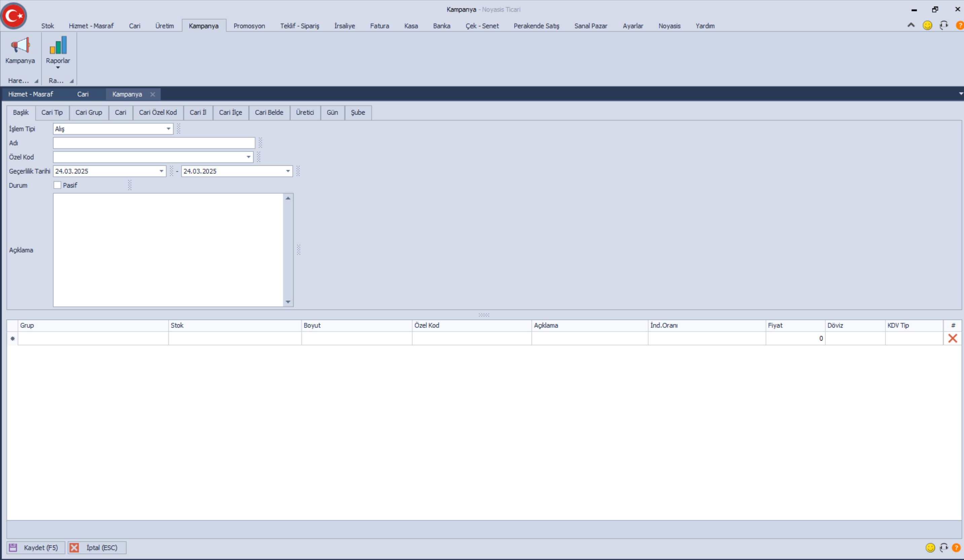Open the Kampanya megaphone ribbon icon
The width and height of the screenshot is (964, 560).
[x=20, y=51]
